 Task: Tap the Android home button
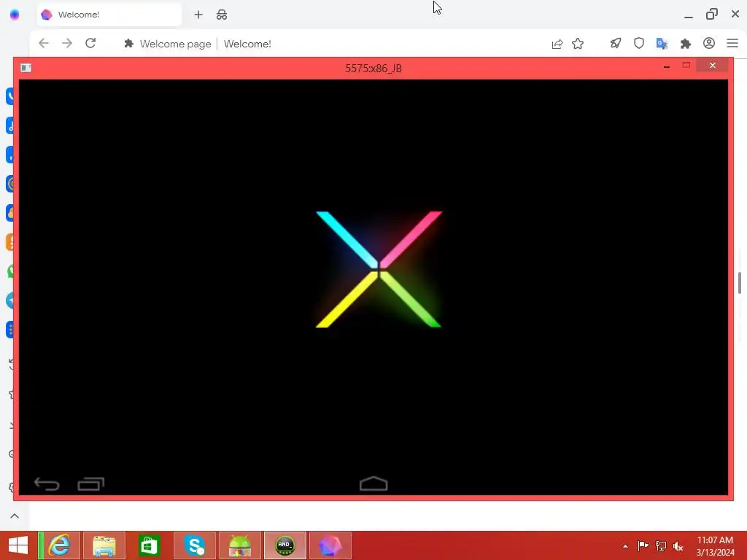coord(373,483)
